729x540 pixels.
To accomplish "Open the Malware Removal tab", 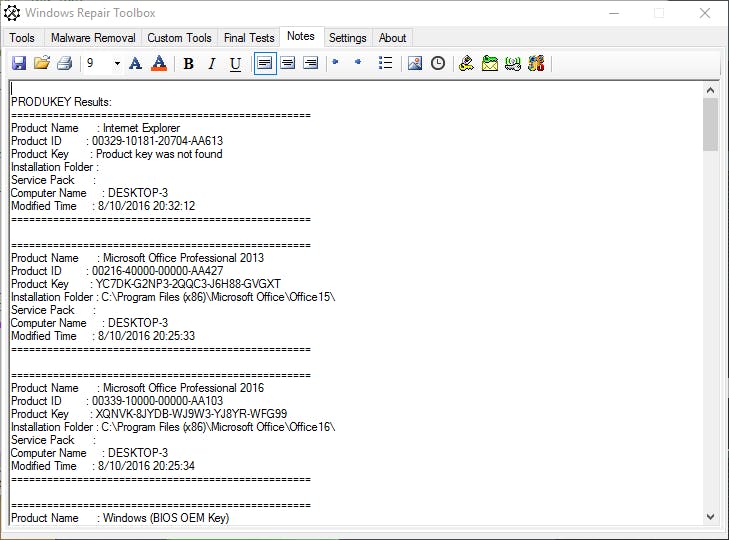I will click(93, 38).
